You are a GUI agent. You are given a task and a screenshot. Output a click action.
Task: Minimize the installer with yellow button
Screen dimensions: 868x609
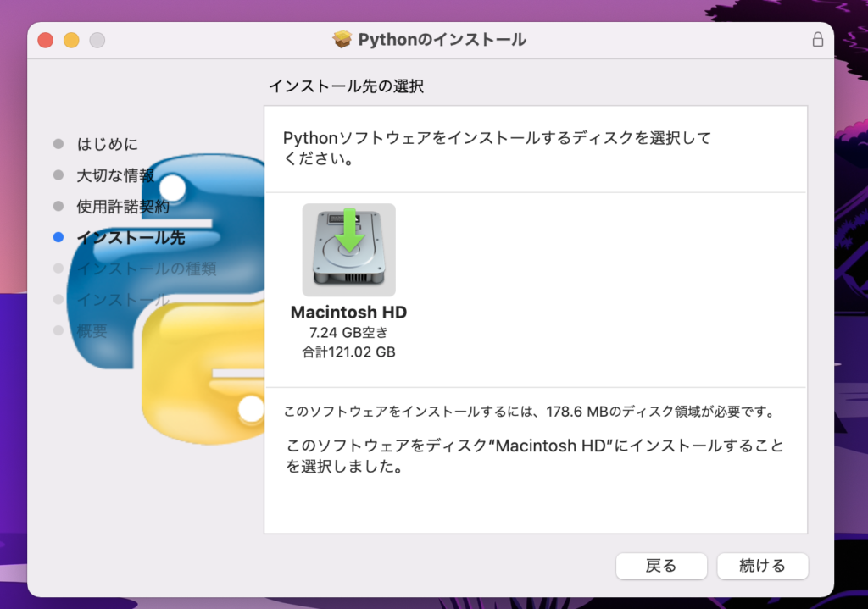(71, 40)
